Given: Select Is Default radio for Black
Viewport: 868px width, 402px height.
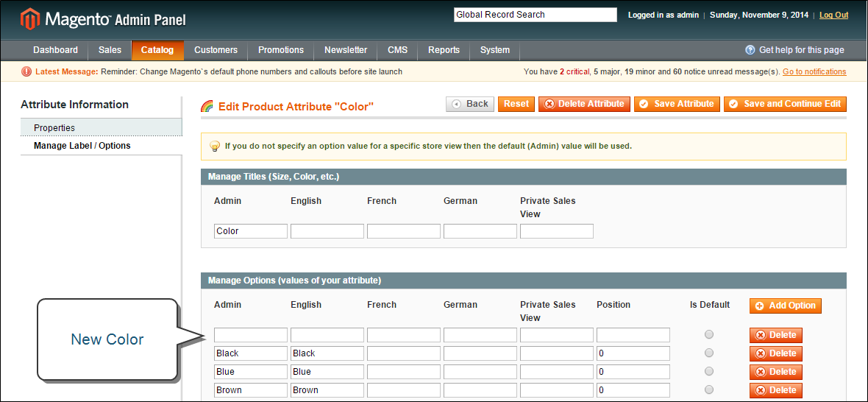Looking at the screenshot, I should click(x=708, y=353).
